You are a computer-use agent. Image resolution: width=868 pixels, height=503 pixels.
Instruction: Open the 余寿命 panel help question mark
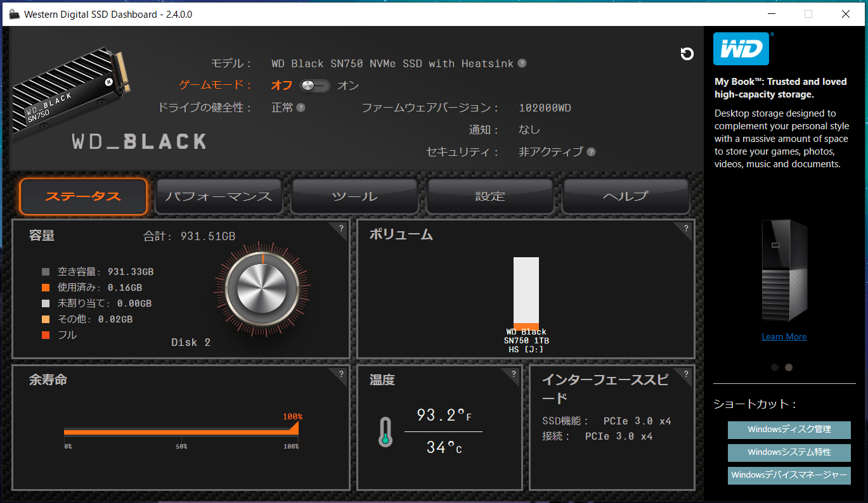[x=341, y=374]
